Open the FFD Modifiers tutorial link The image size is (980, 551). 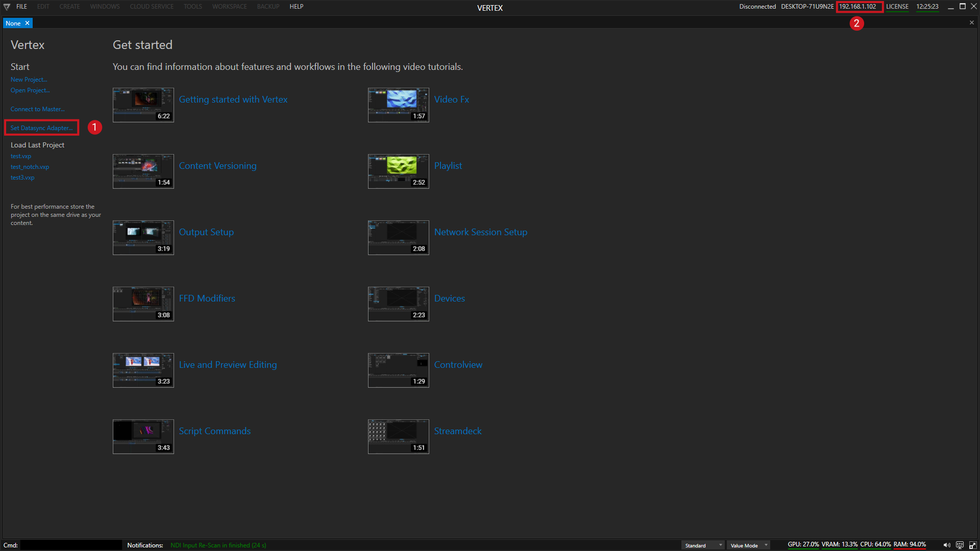click(207, 298)
